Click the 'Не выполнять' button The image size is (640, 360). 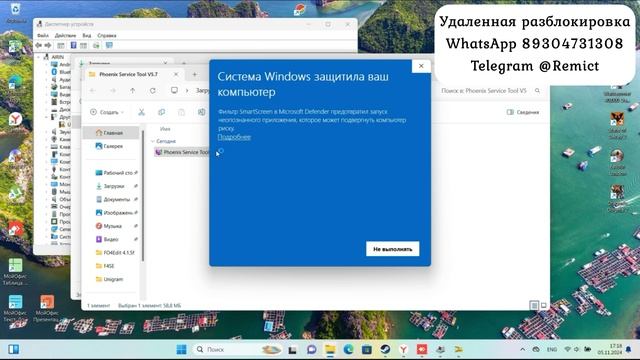392,249
